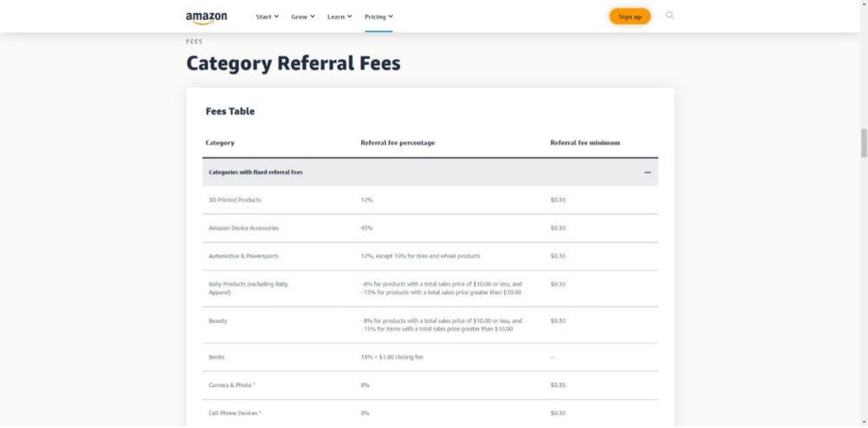
Task: Click the Cell Phone Devices category
Action: (234, 413)
